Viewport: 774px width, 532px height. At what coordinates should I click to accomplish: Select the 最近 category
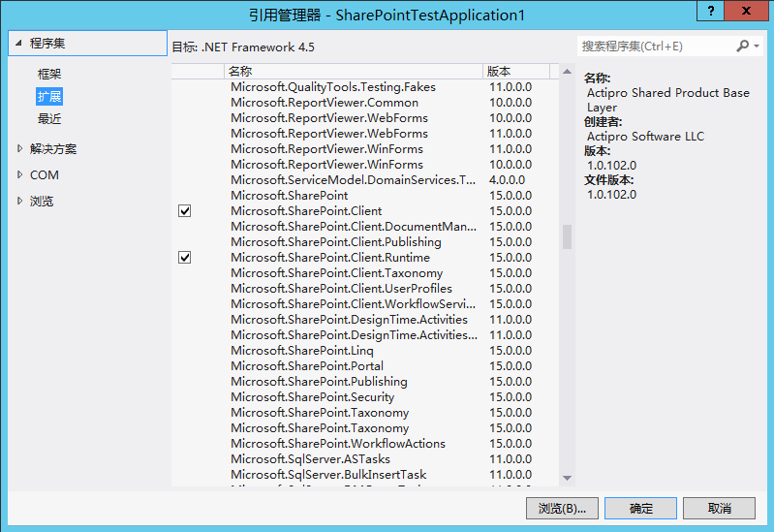click(49, 118)
